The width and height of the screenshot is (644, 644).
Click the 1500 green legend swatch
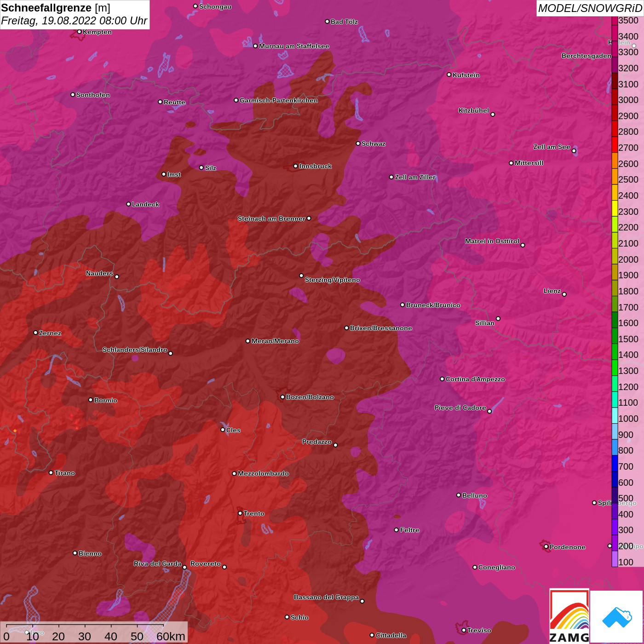point(615,336)
